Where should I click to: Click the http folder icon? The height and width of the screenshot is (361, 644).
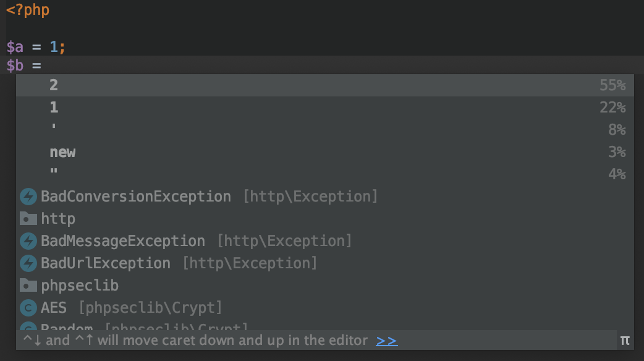[28, 219]
